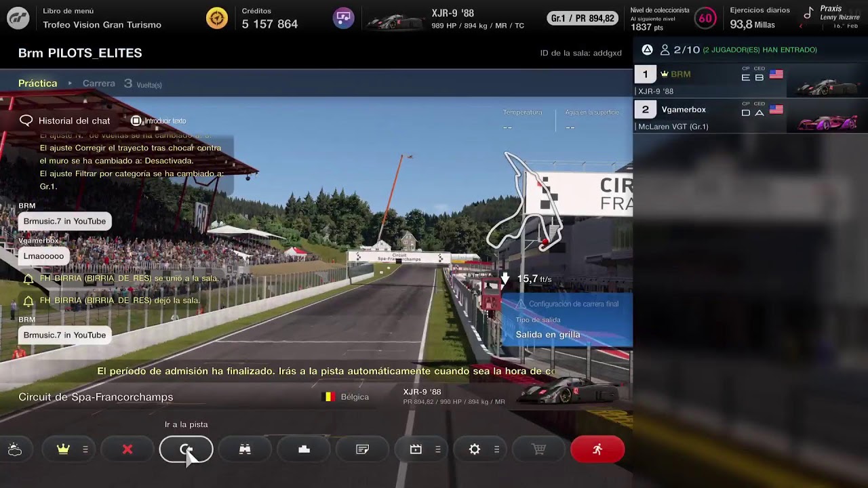868x488 pixels.
Task: Click the Gr.1 / PR 894,82 badge
Action: [583, 18]
